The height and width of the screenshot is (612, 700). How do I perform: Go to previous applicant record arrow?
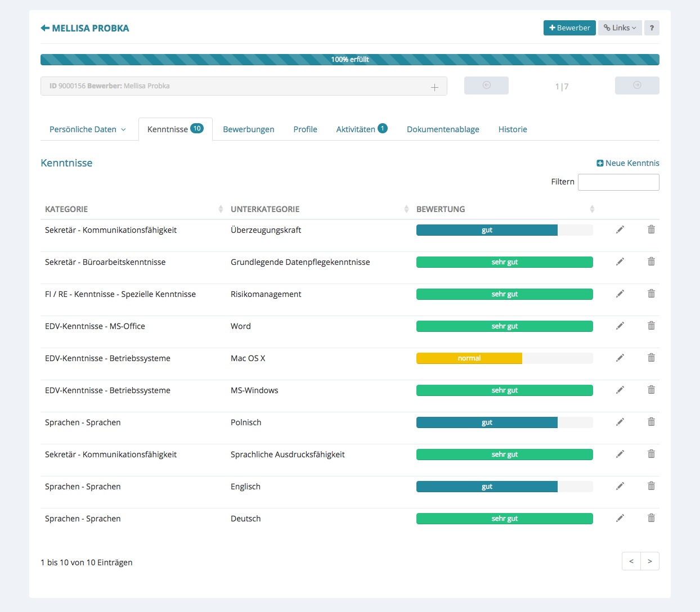[x=486, y=85]
